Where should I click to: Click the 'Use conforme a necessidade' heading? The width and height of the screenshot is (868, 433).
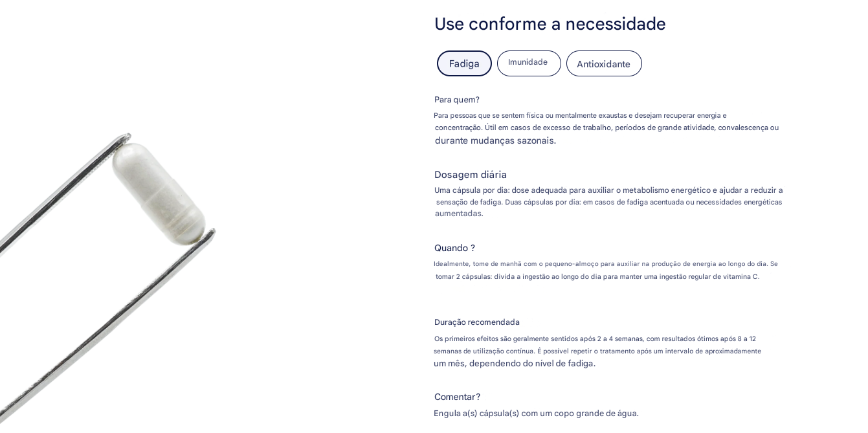pyautogui.click(x=550, y=24)
